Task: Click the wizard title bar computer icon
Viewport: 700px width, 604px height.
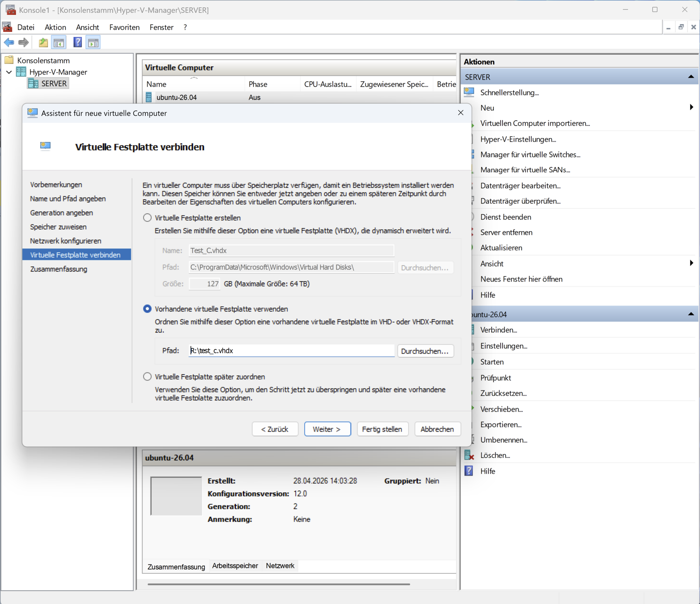Action: pyautogui.click(x=33, y=113)
